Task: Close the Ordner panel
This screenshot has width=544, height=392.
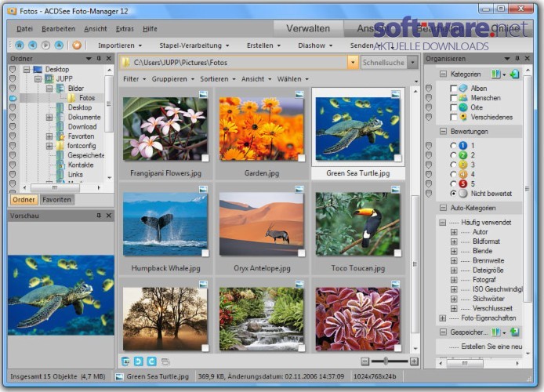Action: pos(109,59)
